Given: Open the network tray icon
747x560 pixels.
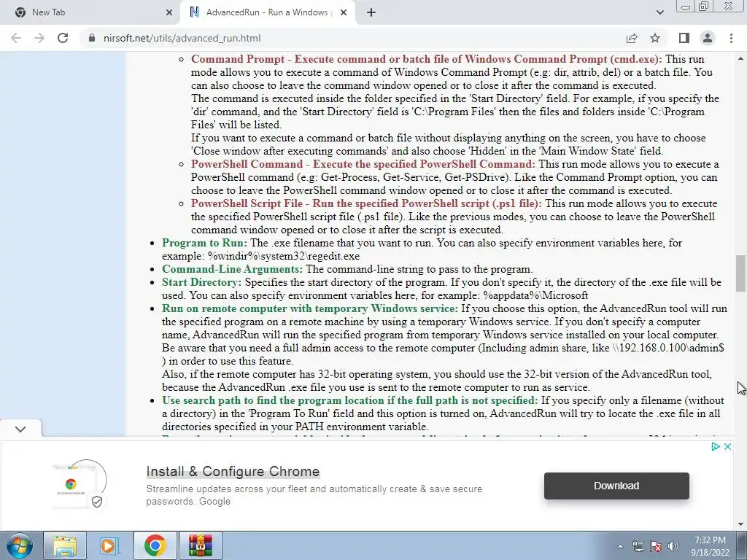Looking at the screenshot, I should (x=638, y=547).
